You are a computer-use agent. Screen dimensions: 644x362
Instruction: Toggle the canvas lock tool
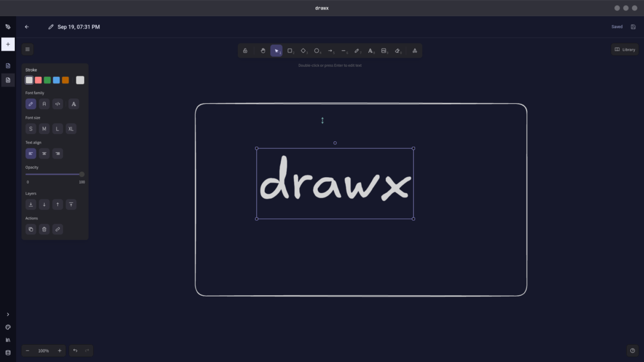coord(245,51)
